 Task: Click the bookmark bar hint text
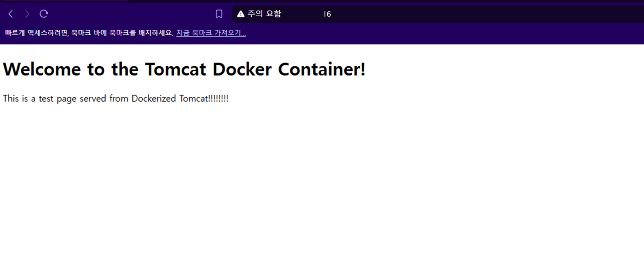tap(89, 33)
